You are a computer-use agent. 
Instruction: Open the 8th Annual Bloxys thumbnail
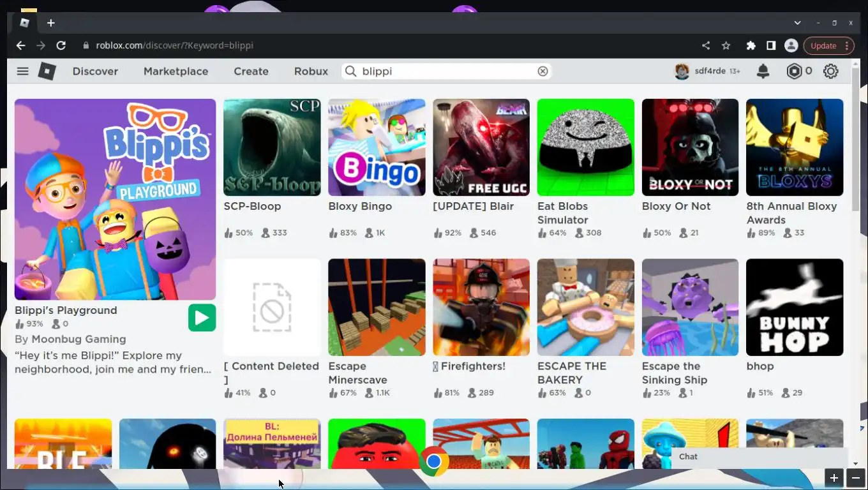tap(795, 147)
